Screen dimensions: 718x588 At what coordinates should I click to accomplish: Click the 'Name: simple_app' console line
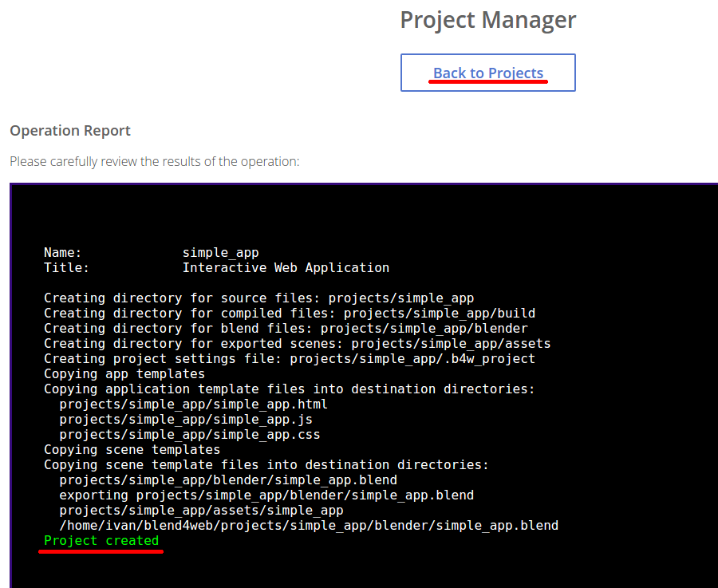click(x=152, y=253)
